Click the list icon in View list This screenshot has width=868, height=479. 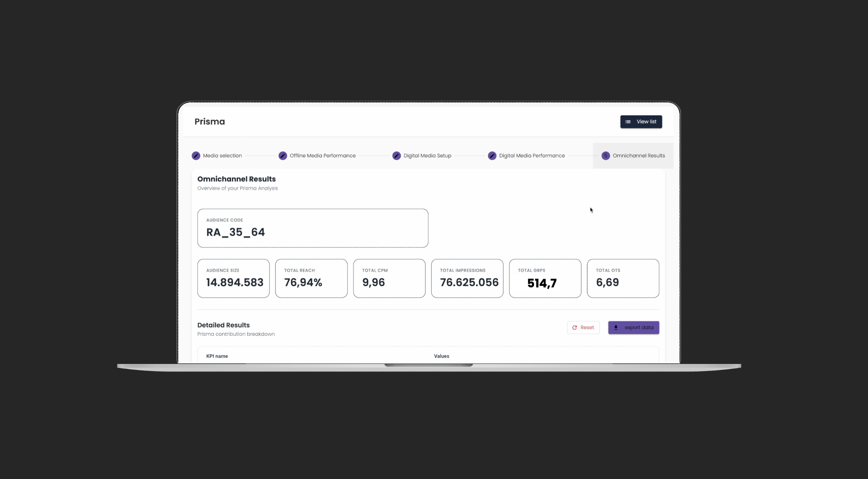[628, 122]
